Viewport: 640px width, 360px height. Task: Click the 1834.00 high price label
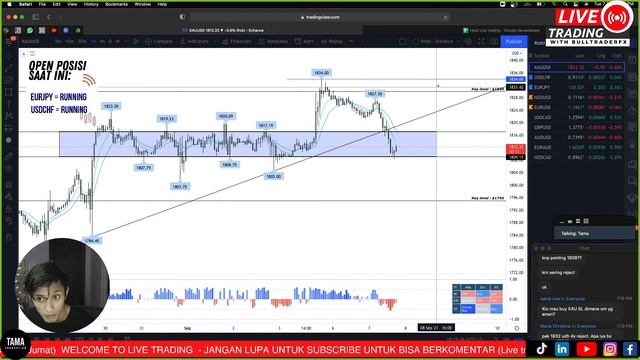pyautogui.click(x=321, y=73)
